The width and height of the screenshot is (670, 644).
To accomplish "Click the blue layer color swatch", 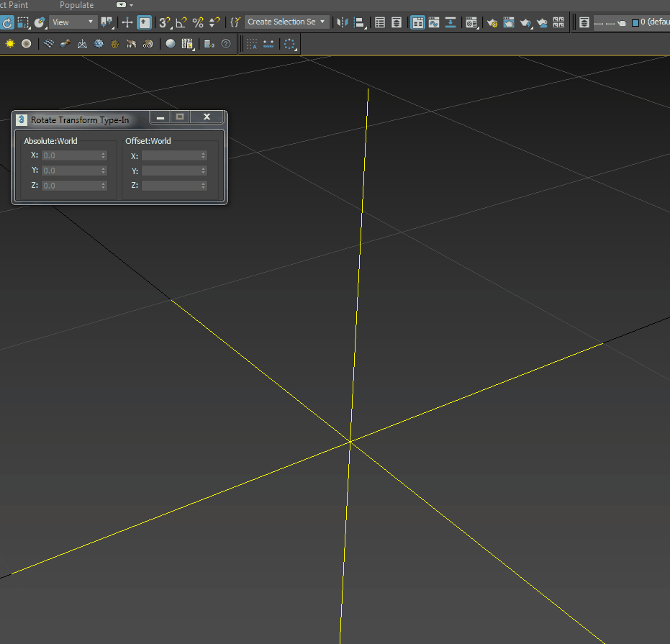I will pyautogui.click(x=635, y=22).
